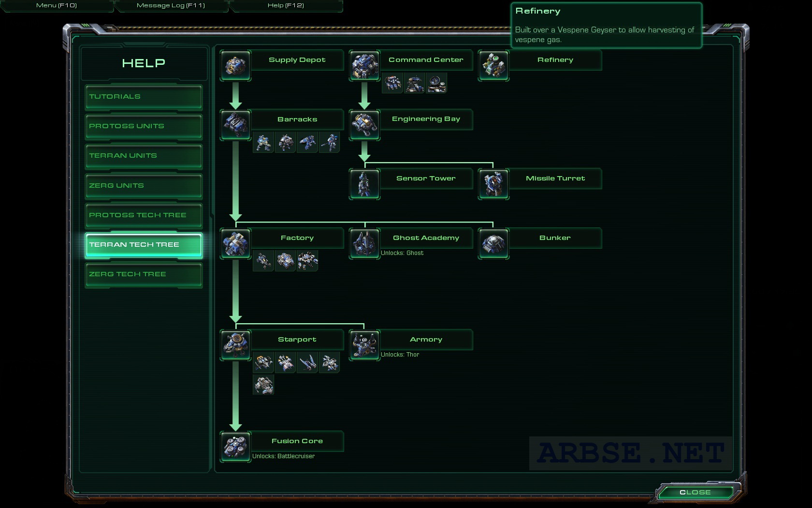Close the Help window with Close button

[x=695, y=493]
